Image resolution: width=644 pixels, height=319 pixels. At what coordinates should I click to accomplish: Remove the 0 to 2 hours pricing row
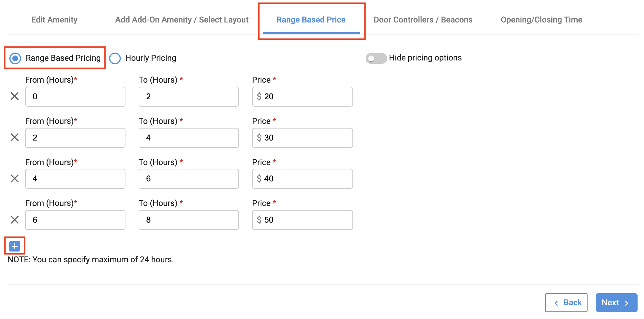pyautogui.click(x=14, y=96)
